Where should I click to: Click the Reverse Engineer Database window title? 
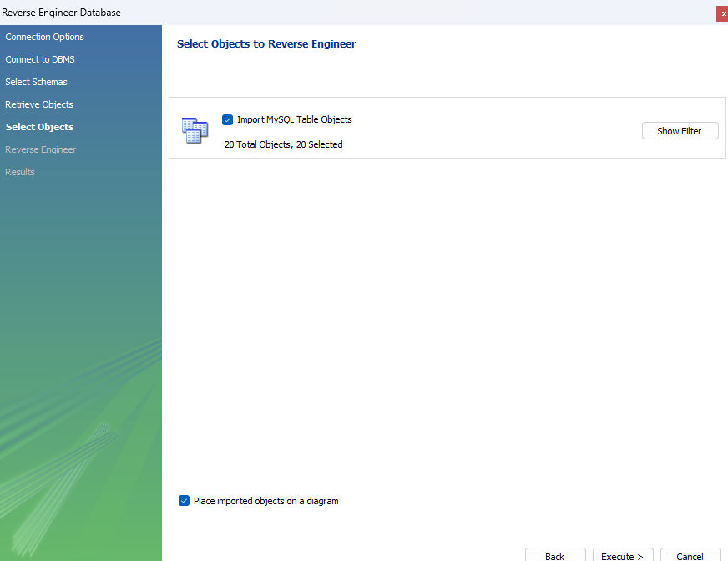[x=61, y=13]
